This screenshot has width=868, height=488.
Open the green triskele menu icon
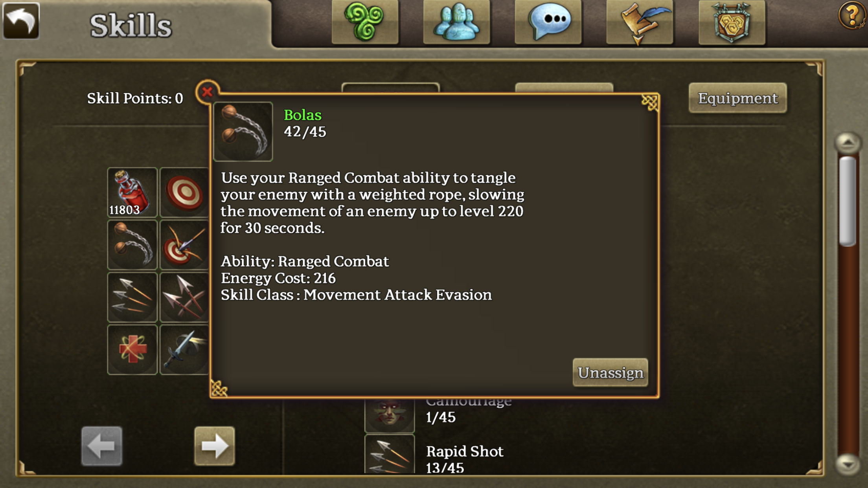click(365, 22)
